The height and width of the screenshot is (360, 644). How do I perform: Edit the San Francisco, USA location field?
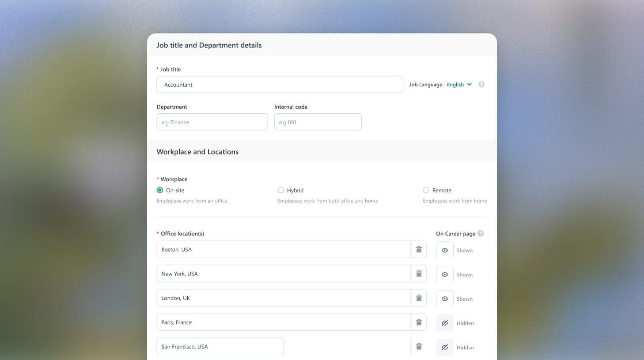220,347
